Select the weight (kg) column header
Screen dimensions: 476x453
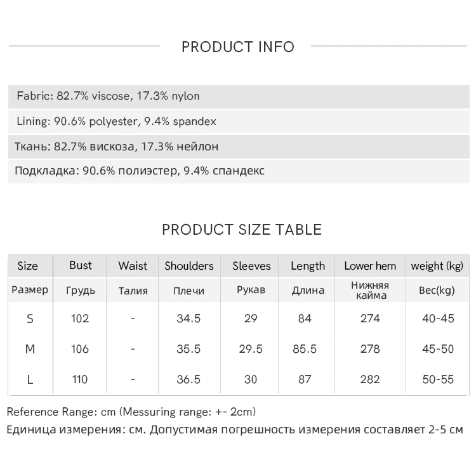pyautogui.click(x=437, y=266)
